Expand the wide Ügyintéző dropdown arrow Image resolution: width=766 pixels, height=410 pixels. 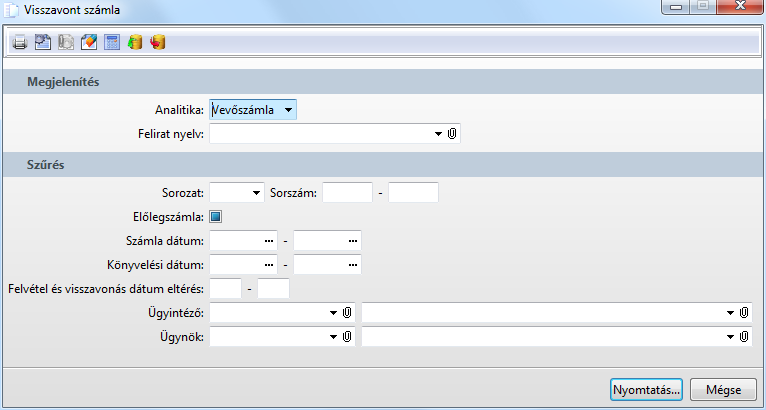pos(730,313)
